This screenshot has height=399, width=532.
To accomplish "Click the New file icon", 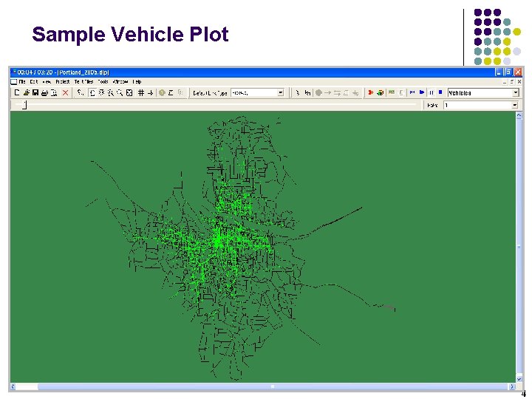I will tap(17, 92).
